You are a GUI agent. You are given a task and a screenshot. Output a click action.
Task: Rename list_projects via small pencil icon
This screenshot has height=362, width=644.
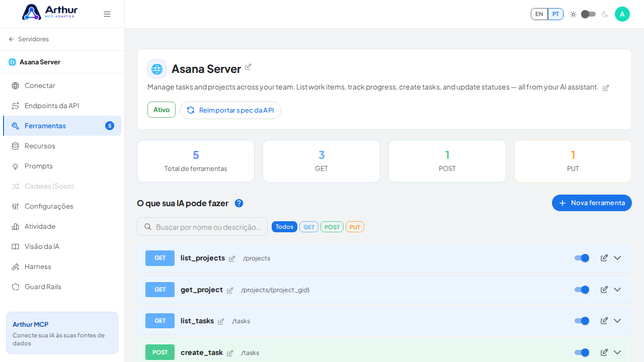click(x=232, y=259)
